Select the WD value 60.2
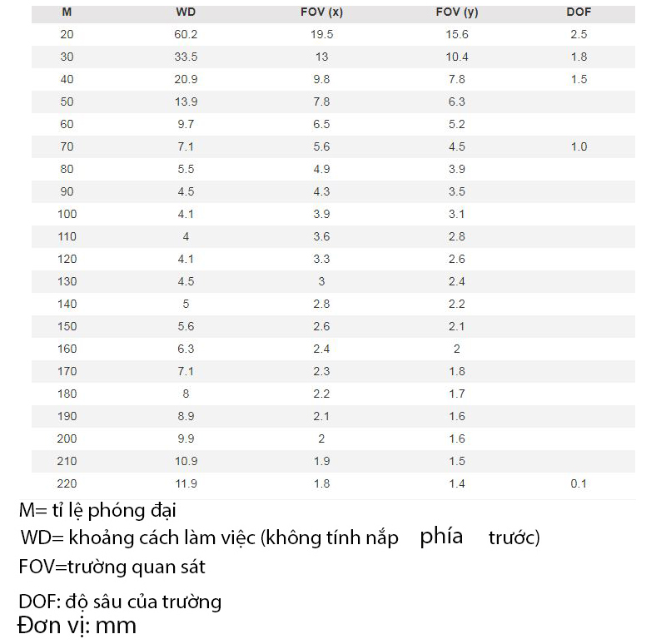Screen dimensions: 666x644 point(186,35)
